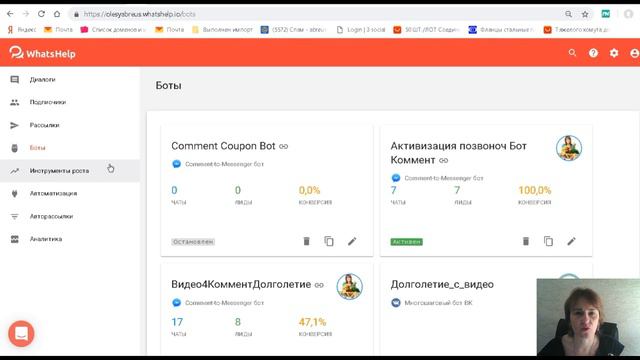640x360 pixels.
Task: Click the link icon beside Коммент title
Action: [444, 160]
